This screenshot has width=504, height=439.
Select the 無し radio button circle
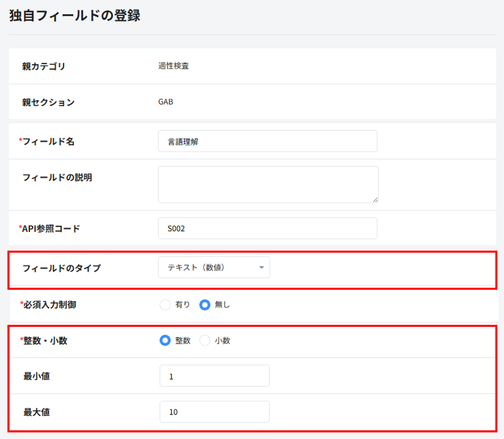point(205,305)
